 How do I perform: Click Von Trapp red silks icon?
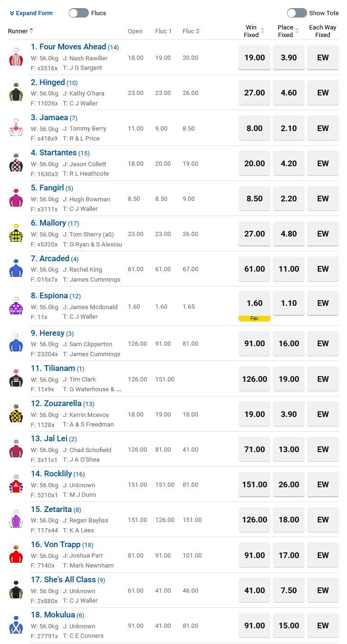[x=16, y=555]
